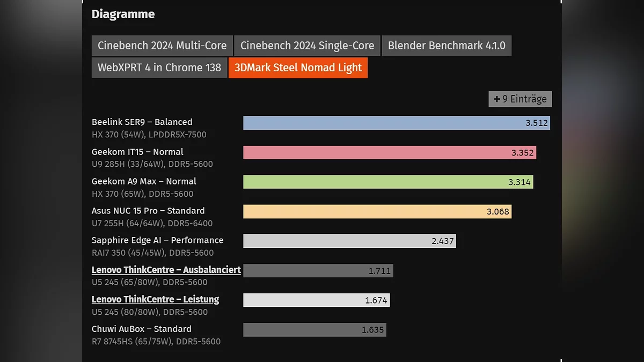Viewport: 644px width, 362px height.
Task: Switch to Cinebench 2024 Single-Core tab
Action: pos(307,46)
